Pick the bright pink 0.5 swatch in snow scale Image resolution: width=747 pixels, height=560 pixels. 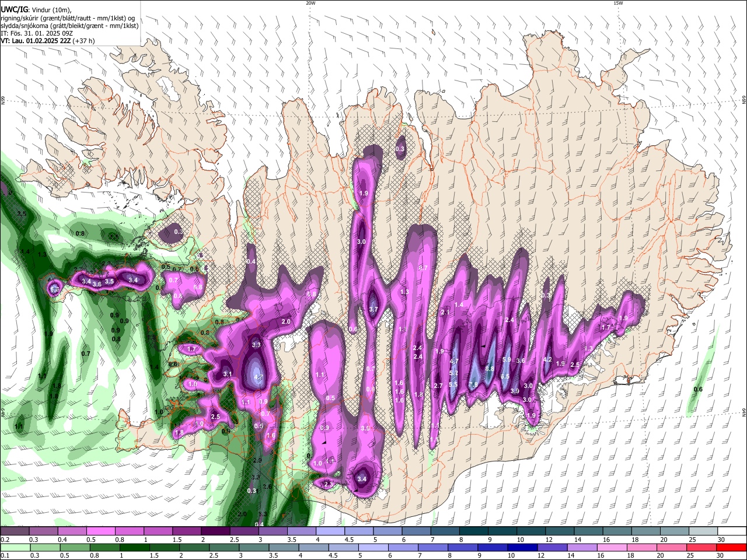click(x=100, y=531)
